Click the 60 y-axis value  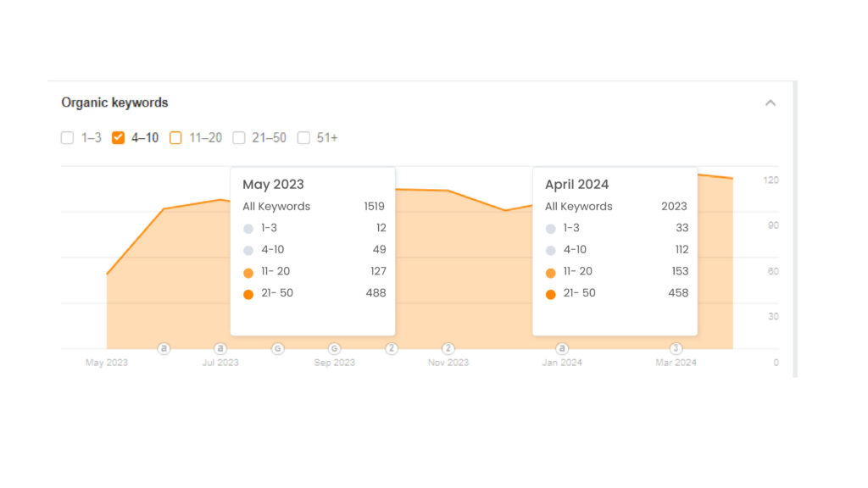click(x=773, y=271)
